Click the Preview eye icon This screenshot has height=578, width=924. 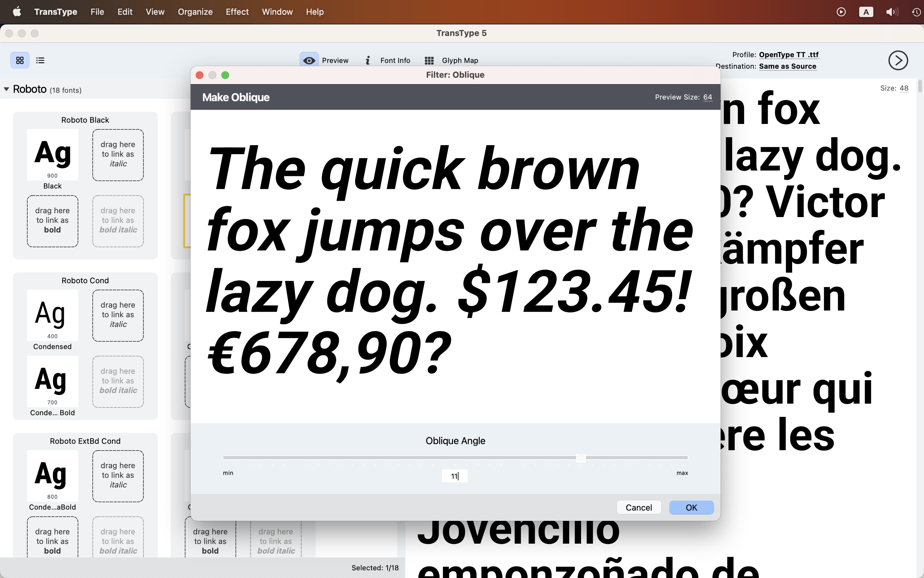[309, 60]
